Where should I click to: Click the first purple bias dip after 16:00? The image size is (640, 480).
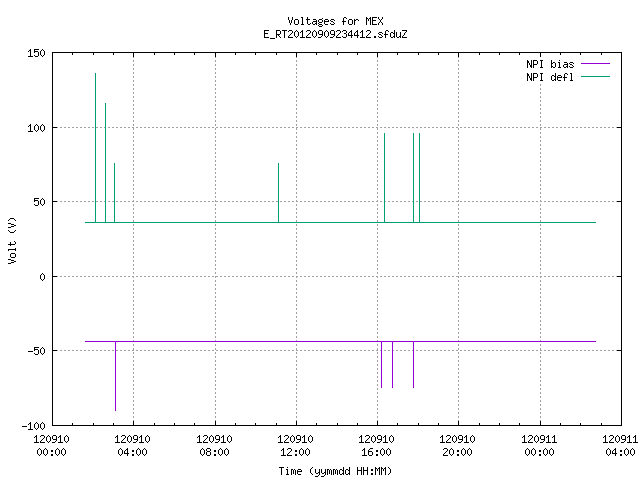coord(381,364)
